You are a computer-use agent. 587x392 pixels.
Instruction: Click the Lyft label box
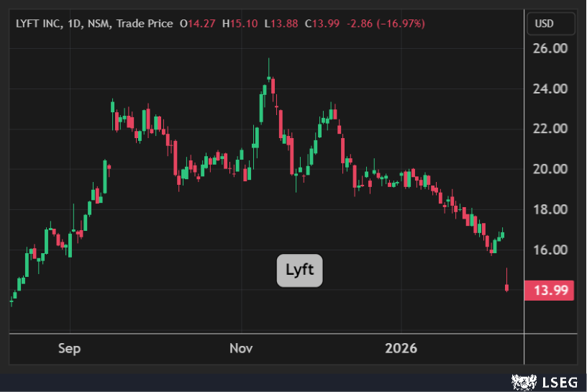300,271
